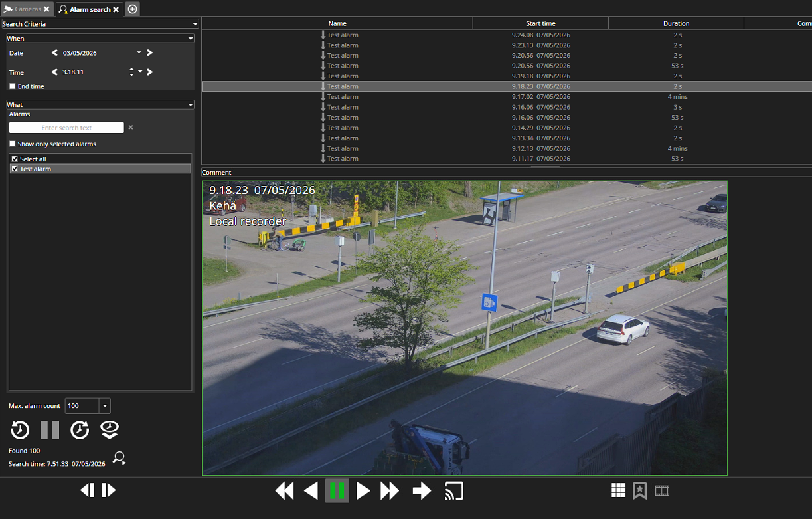Select alarm starting at 9.19.18
This screenshot has width=812, height=519.
tap(507, 76)
